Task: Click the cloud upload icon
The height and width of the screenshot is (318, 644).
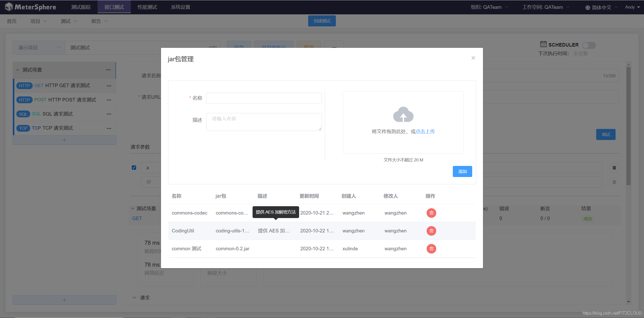Action: [403, 115]
